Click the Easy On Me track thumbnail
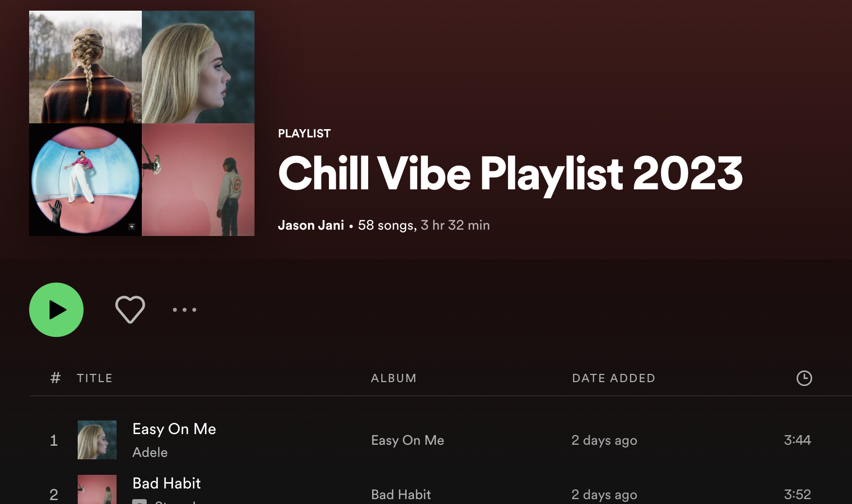852x504 pixels. point(97,440)
